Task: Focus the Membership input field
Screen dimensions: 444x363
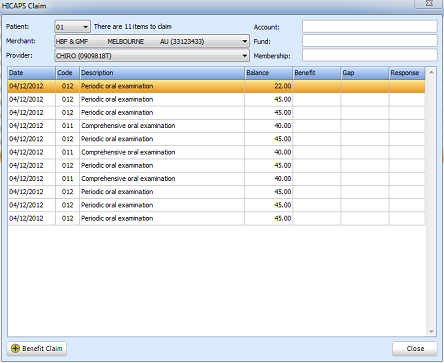Action: point(370,55)
